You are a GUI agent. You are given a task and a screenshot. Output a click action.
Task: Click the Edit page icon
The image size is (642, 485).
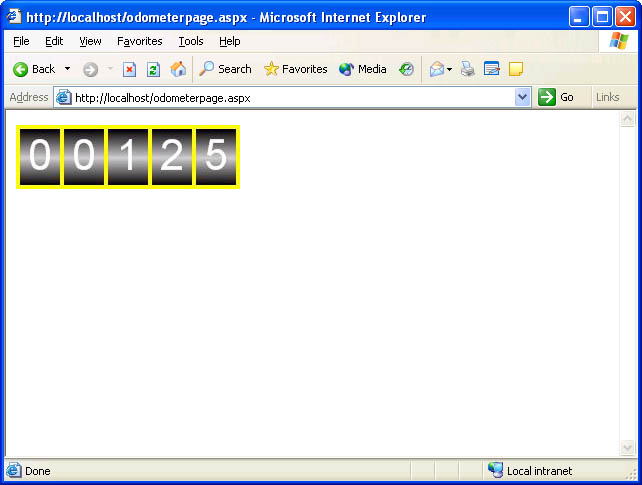click(492, 69)
